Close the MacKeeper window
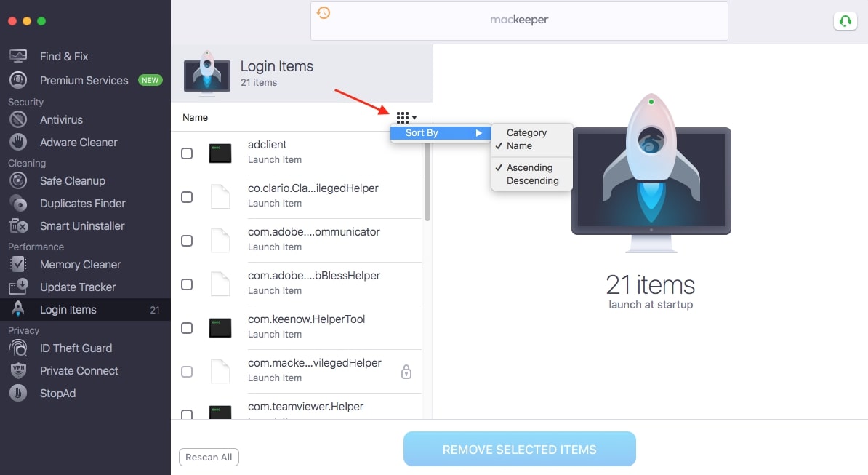Screen dimensions: 868x475 tap(12, 21)
